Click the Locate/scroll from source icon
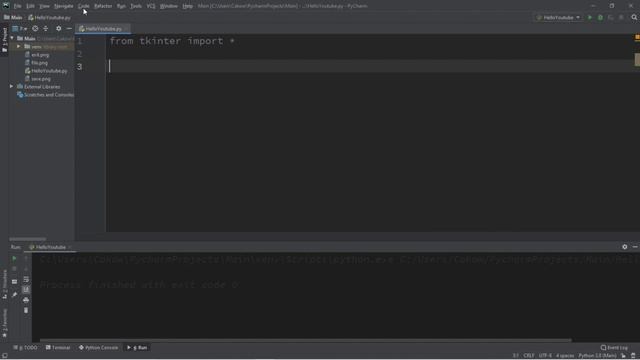The height and width of the screenshot is (360, 640). [35, 29]
